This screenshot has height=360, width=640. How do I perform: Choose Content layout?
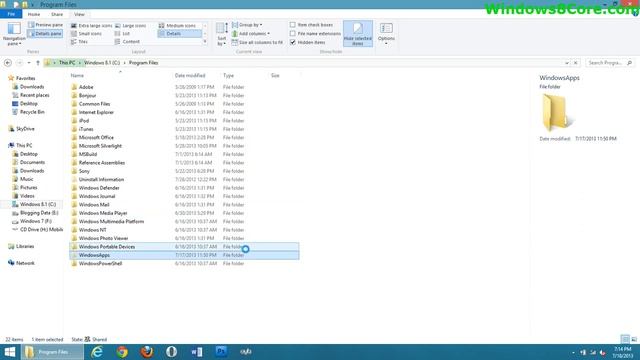tap(127, 42)
